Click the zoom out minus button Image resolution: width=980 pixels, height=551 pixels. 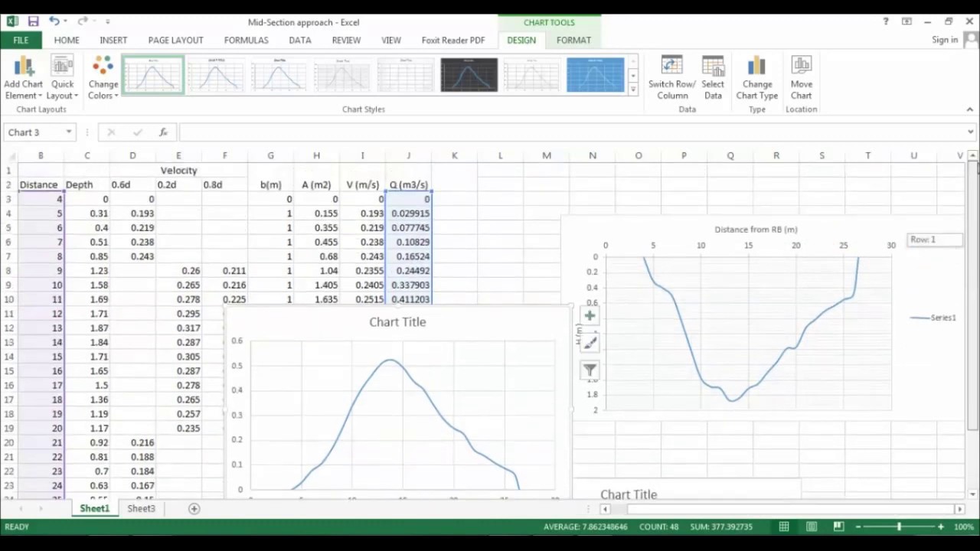click(858, 527)
